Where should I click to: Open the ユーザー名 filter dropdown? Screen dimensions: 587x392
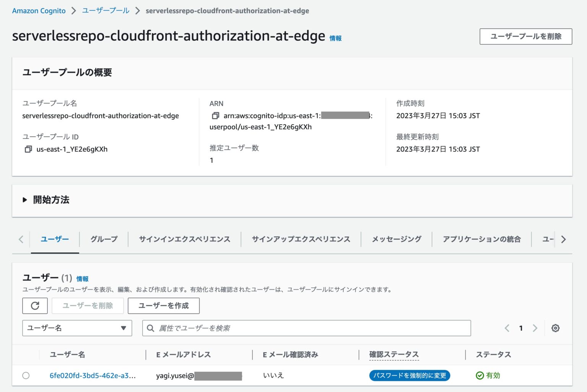coord(76,328)
